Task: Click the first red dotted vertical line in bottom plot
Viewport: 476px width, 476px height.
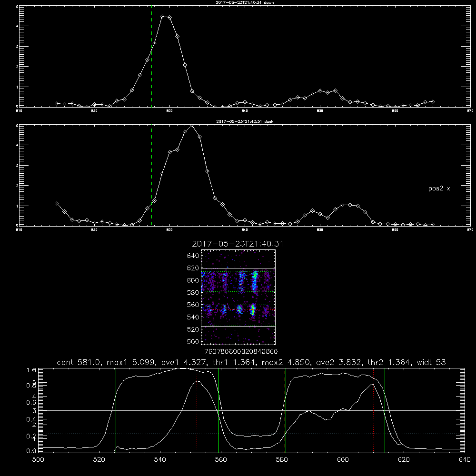Action: (197, 410)
